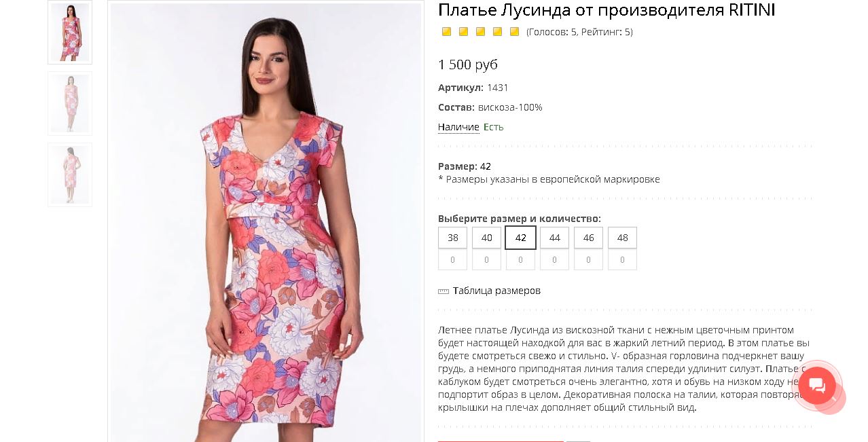Image resolution: width=868 pixels, height=442 pixels.
Task: Click quantity field under size 42
Action: [520, 259]
